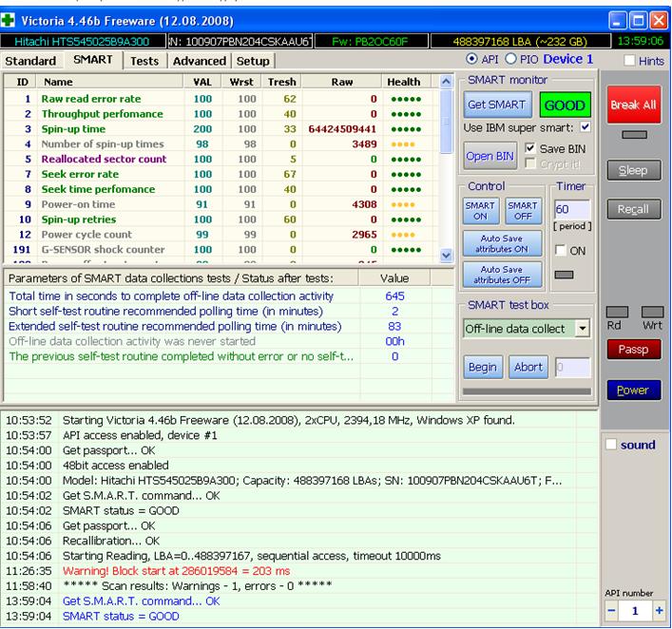The width and height of the screenshot is (672, 629).
Task: Click the red Break All button
Action: point(633,105)
